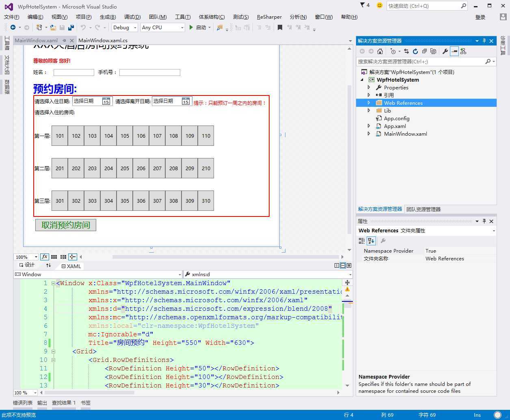Click the Refresh icon in Solution Explorer
Viewport: 510px width, 420px height.
415,51
